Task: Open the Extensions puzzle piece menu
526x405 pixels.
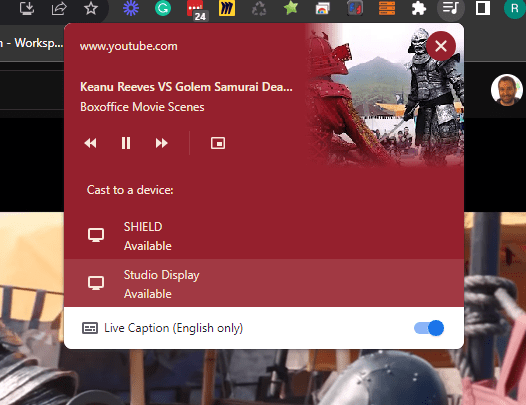Action: pyautogui.click(x=419, y=8)
